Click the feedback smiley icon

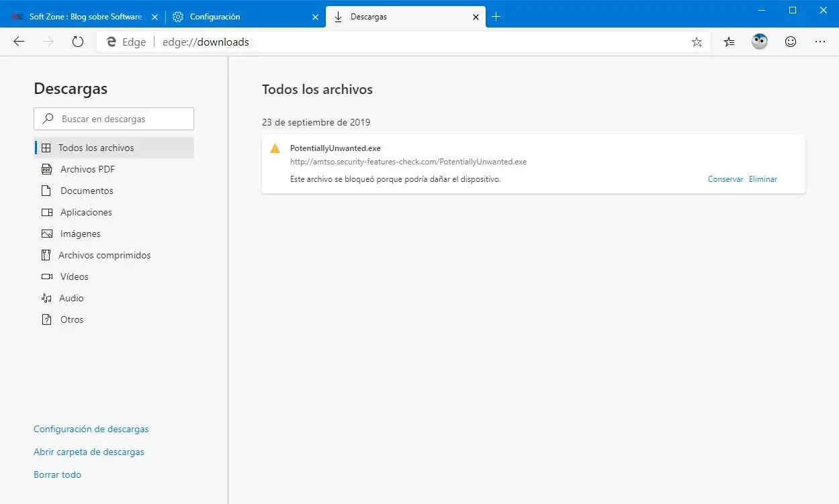click(791, 42)
